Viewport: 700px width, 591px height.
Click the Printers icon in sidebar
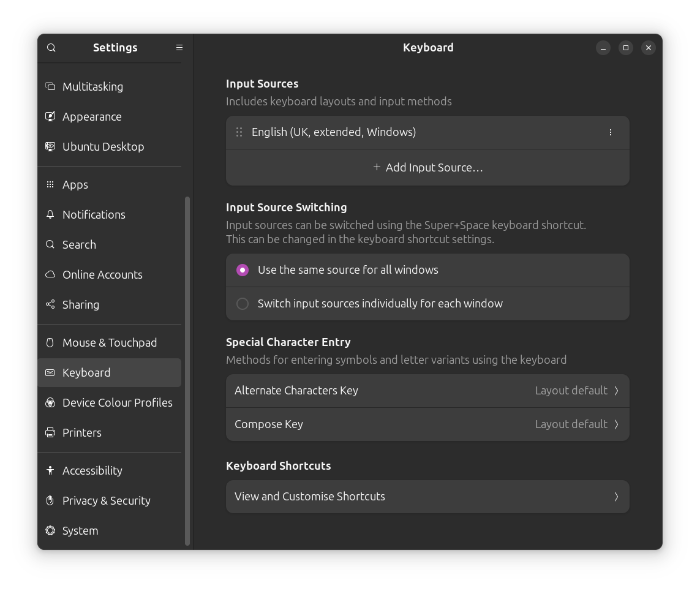pyautogui.click(x=50, y=432)
